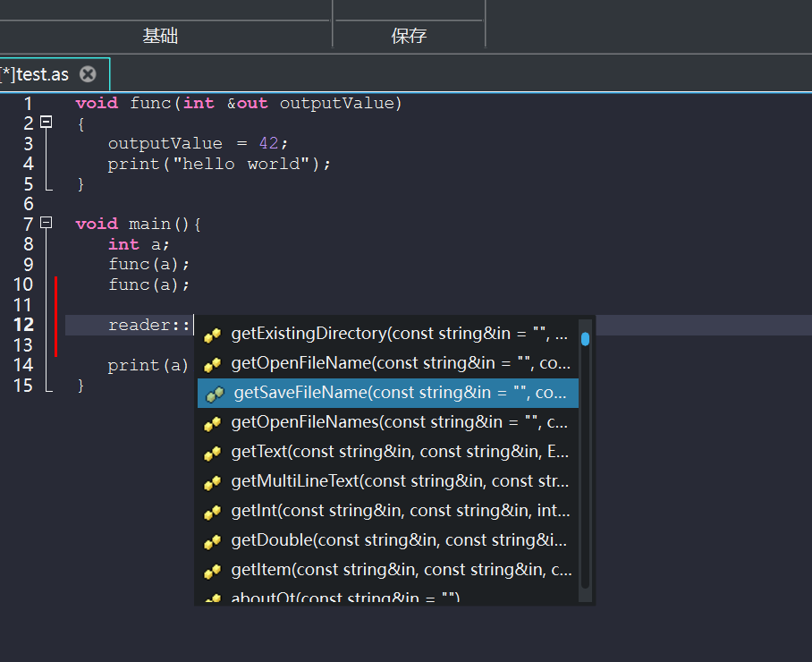812x662 pixels.
Task: Choose getOpenFileName completion entry
Action: click(388, 363)
